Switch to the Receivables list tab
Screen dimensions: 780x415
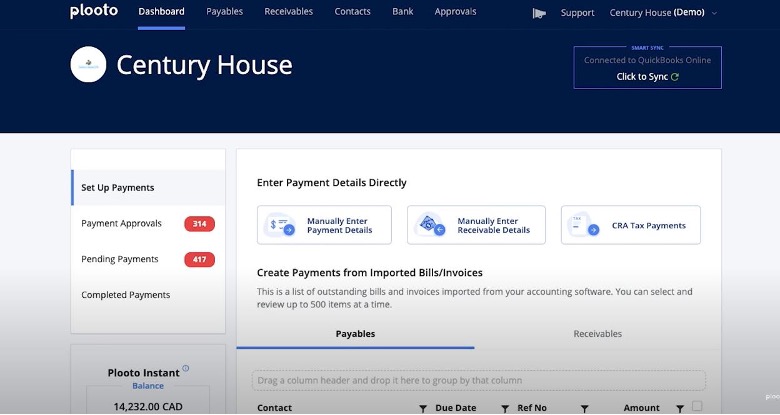tap(597, 334)
